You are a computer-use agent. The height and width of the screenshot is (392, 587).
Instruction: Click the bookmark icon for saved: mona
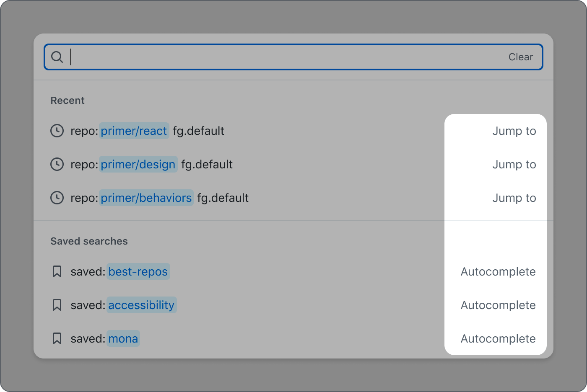point(57,338)
